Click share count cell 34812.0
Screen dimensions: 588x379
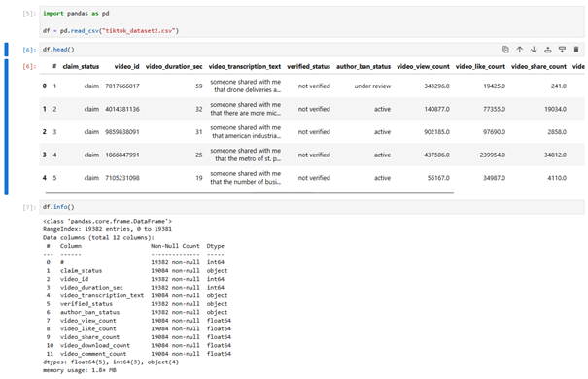555,155
